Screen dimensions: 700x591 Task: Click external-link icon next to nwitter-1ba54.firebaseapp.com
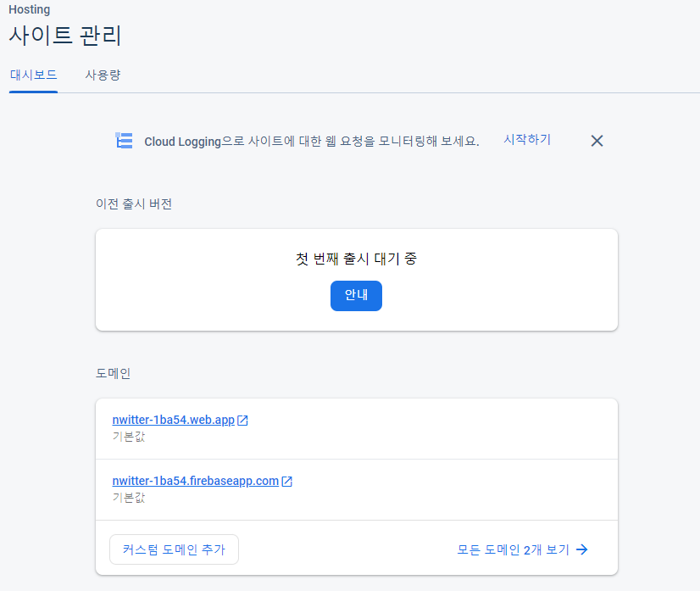286,481
